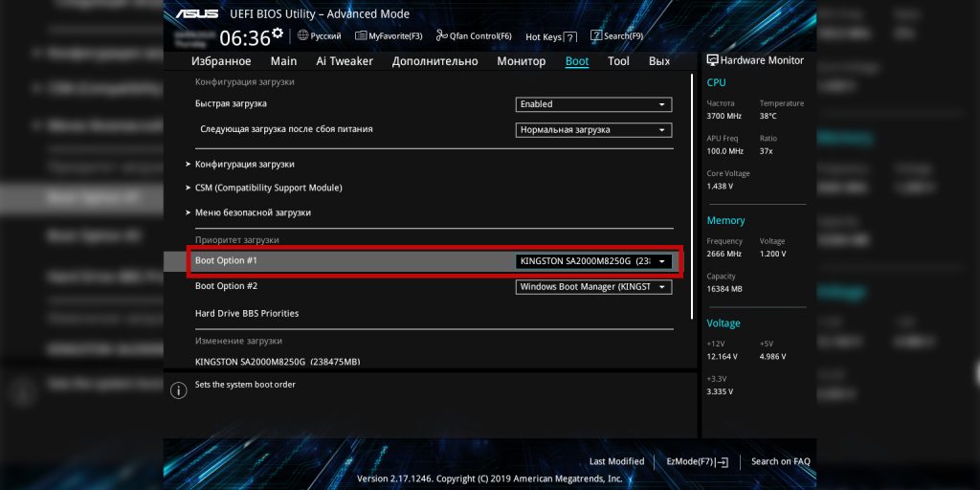The height and width of the screenshot is (490, 980).
Task: Switch to EzMode(F7)
Action: [698, 462]
